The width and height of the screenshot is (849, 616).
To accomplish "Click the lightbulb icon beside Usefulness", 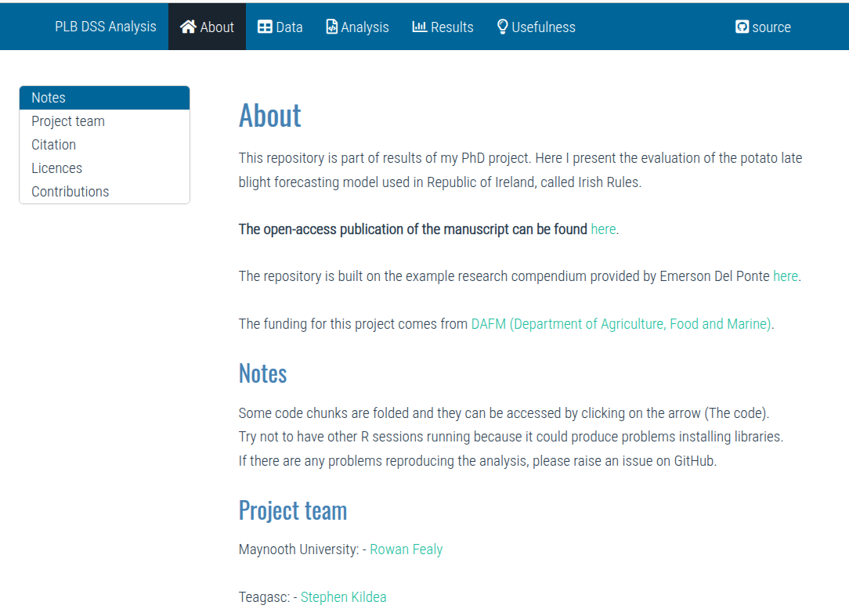I will (x=503, y=27).
